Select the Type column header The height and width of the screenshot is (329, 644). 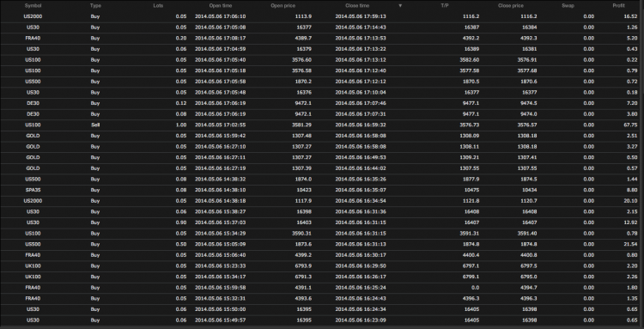point(95,6)
